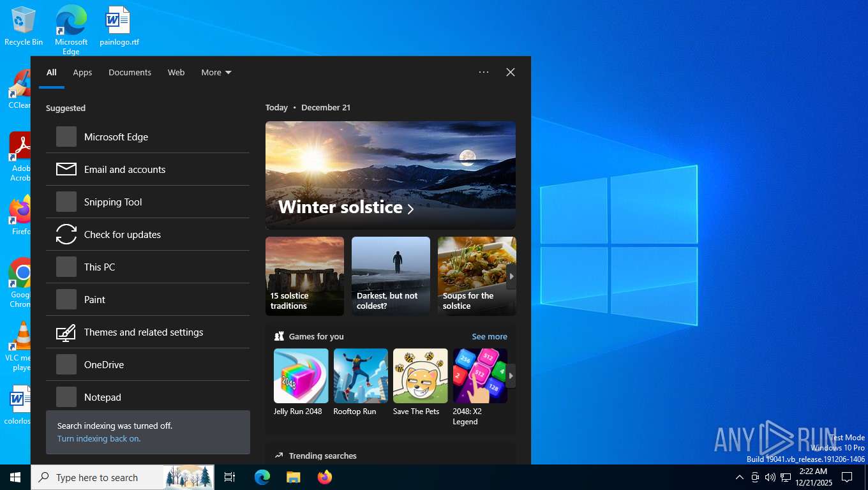Click the taskbar clock showing 2:22 AM
The width and height of the screenshot is (868, 490).
click(x=813, y=477)
